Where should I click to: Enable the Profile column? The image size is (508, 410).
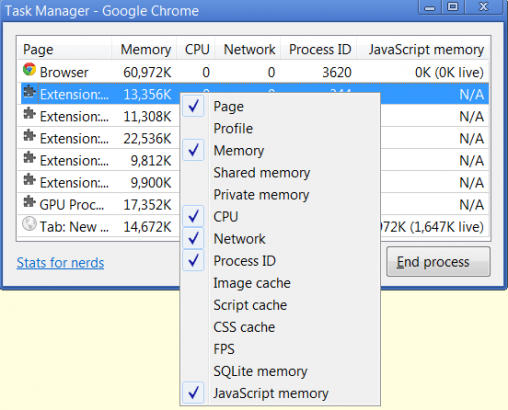click(x=233, y=129)
